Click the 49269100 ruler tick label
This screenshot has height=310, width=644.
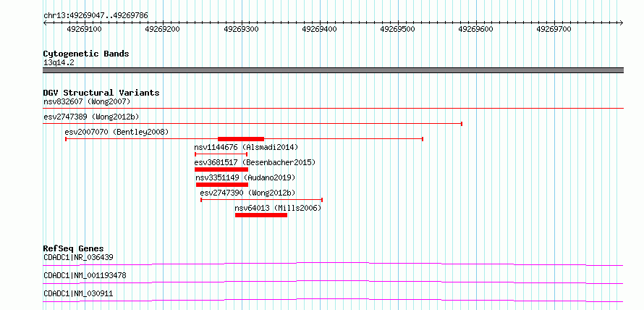[84, 29]
